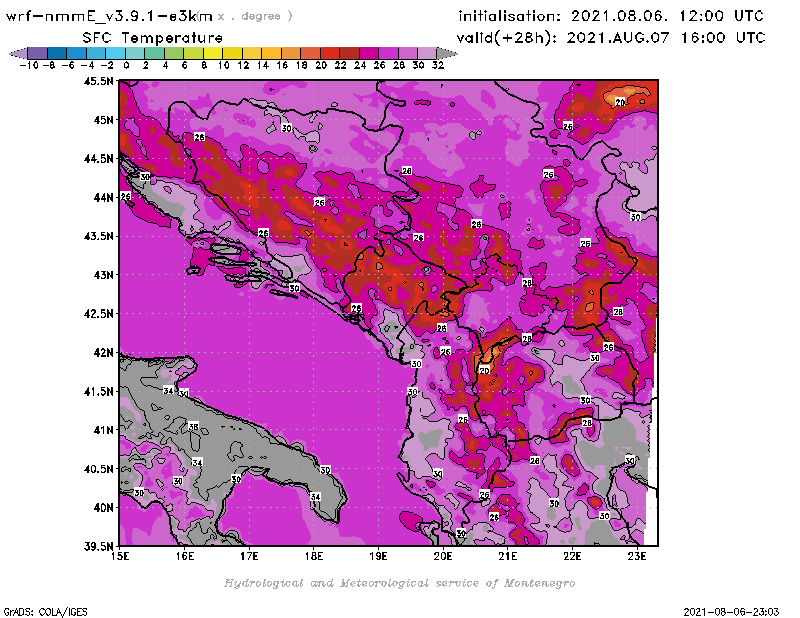The image size is (800, 618).
Task: Click the '43.5N' latitude label
Action: click(98, 236)
